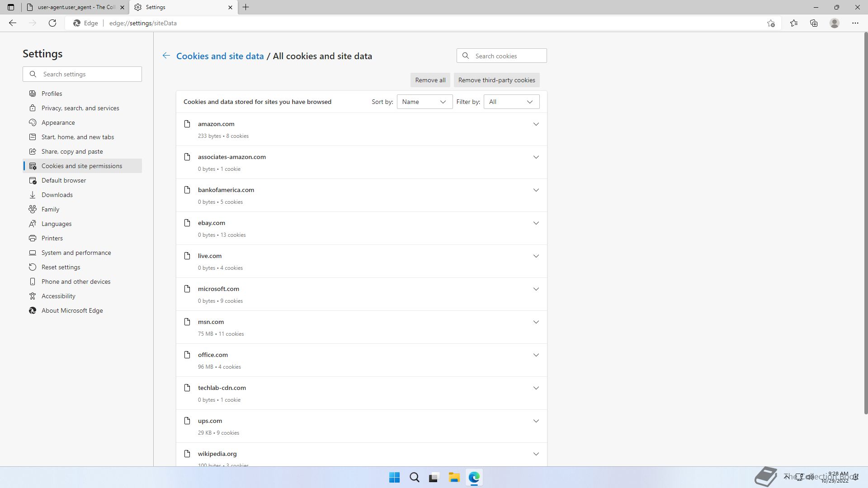Go to System and performance settings

[x=76, y=253]
